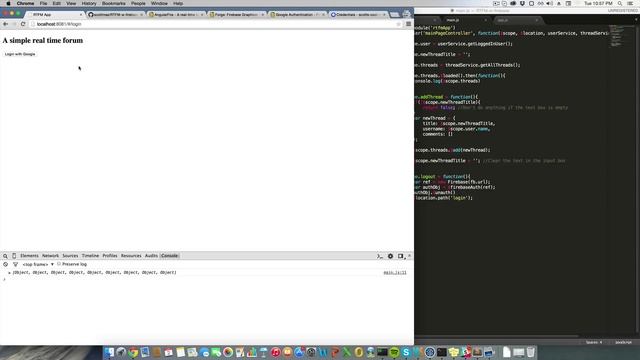
Task: Open a new Chrome tab
Action: [x=394, y=15]
